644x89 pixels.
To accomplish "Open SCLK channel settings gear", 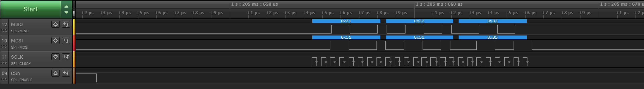I will pos(56,57).
